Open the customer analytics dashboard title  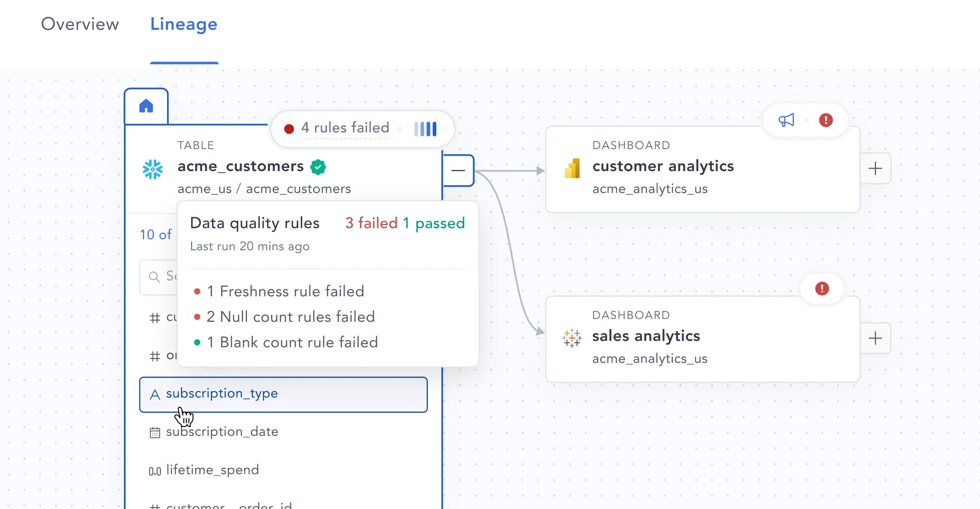[663, 166]
